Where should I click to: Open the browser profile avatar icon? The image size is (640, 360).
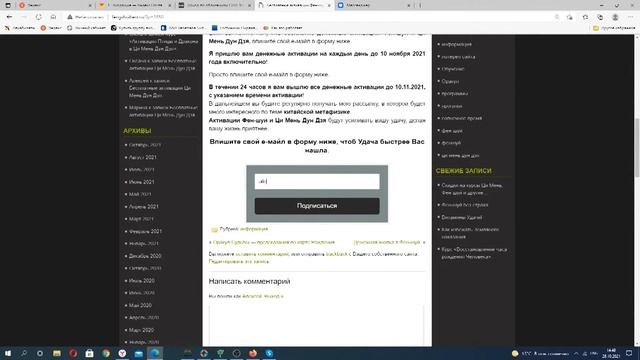point(615,17)
